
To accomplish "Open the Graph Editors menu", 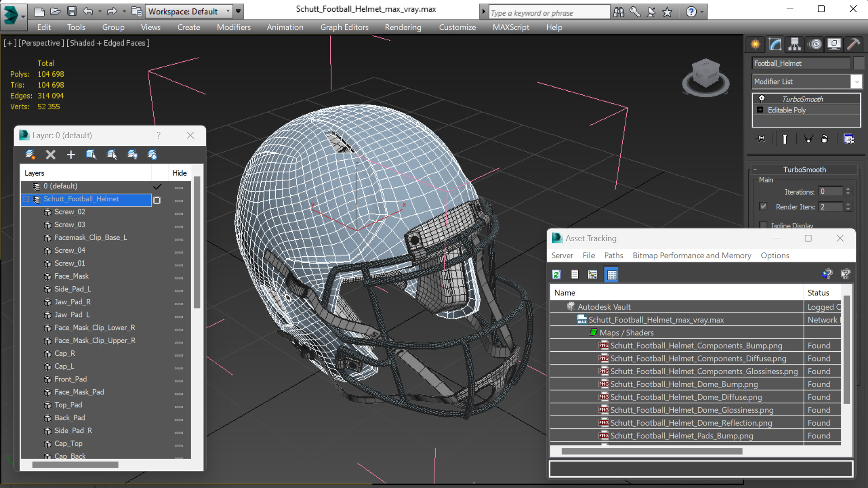I will (x=344, y=28).
